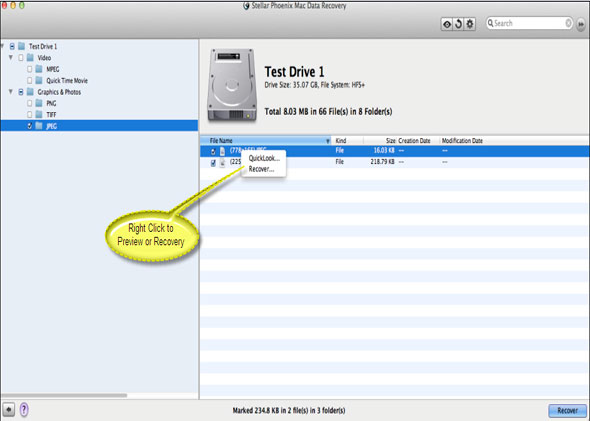The height and width of the screenshot is (421, 590).
Task: Check the MPEG checkbox
Action: tap(29, 69)
